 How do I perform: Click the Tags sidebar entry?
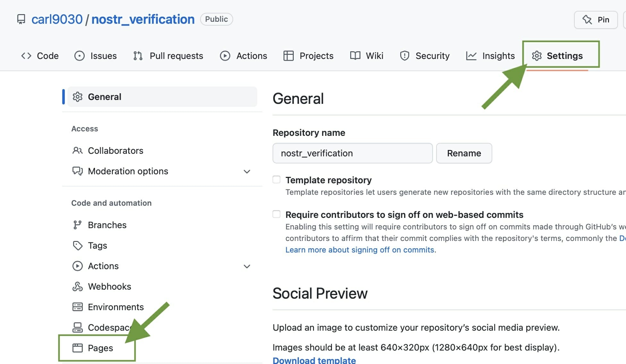pos(97,245)
